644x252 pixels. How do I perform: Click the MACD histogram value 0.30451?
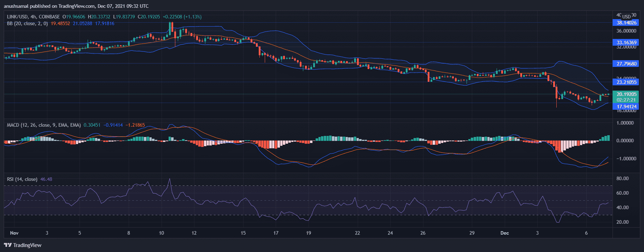pyautogui.click(x=92, y=125)
